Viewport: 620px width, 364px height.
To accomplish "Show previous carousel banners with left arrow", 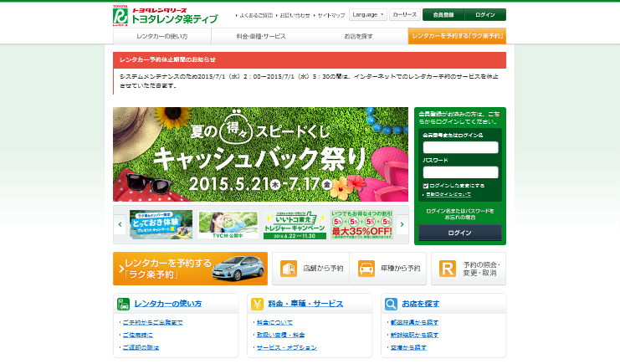I will click(x=120, y=224).
